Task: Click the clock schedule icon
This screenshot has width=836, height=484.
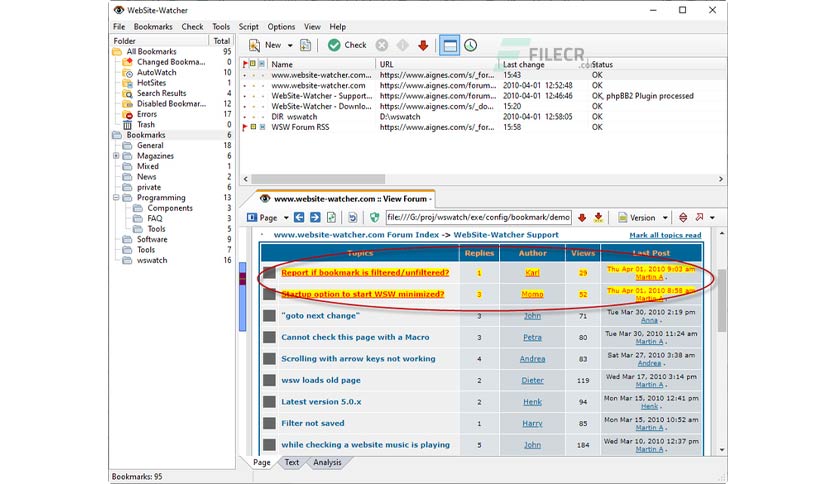Action: click(470, 45)
